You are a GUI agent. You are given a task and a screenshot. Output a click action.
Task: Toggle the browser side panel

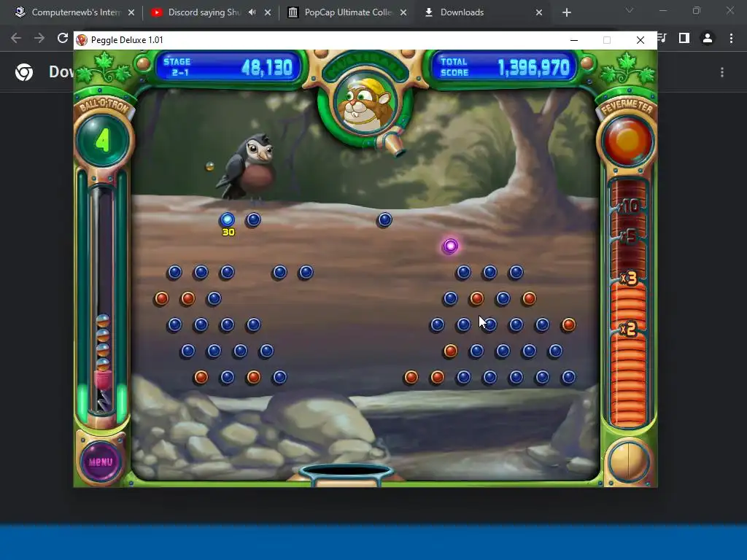(x=684, y=38)
